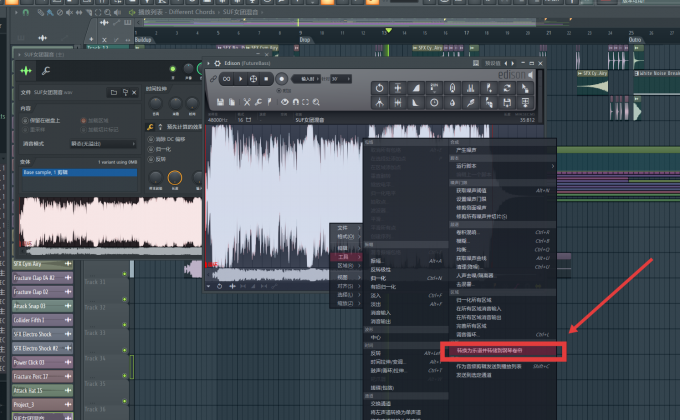Enable 归一化 (normalize) in precomputed effects

(151, 149)
